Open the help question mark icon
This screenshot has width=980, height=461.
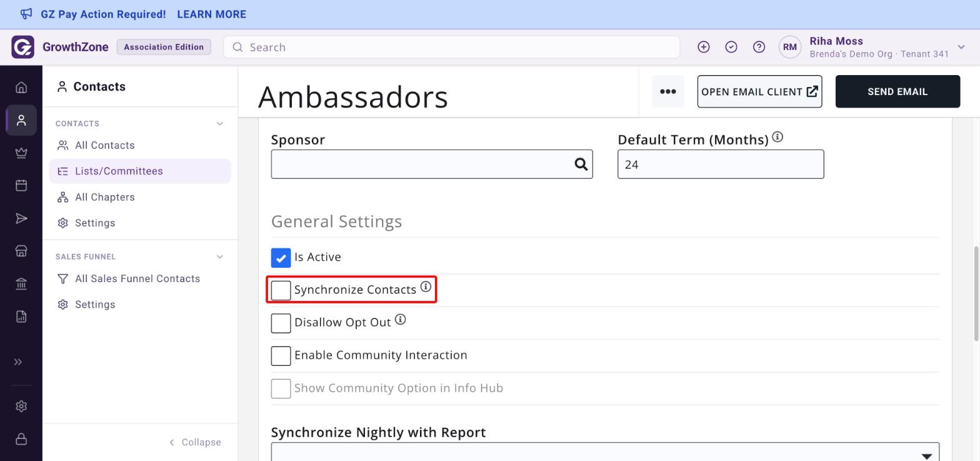pyautogui.click(x=759, y=47)
